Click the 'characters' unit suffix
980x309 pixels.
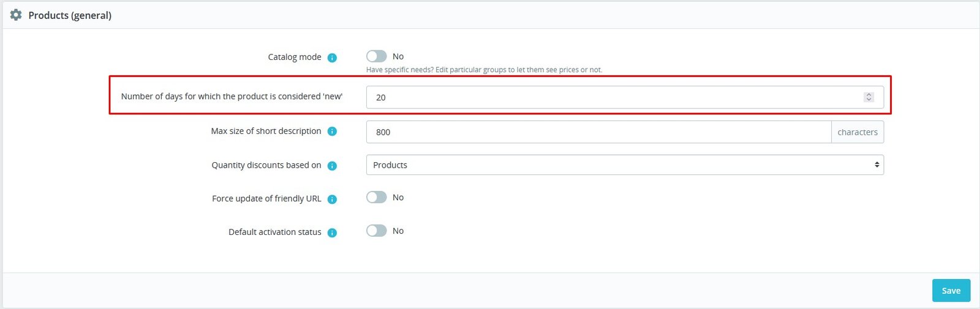(x=858, y=132)
